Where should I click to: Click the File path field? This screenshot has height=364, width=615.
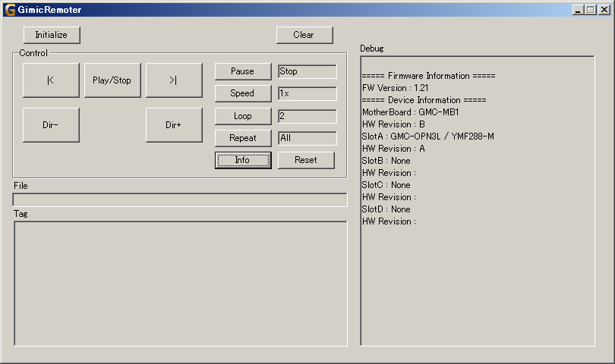point(180,200)
